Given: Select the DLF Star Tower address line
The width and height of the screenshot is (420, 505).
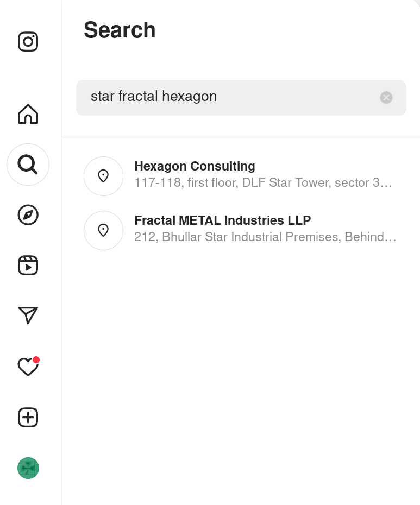Looking at the screenshot, I should click(263, 182).
